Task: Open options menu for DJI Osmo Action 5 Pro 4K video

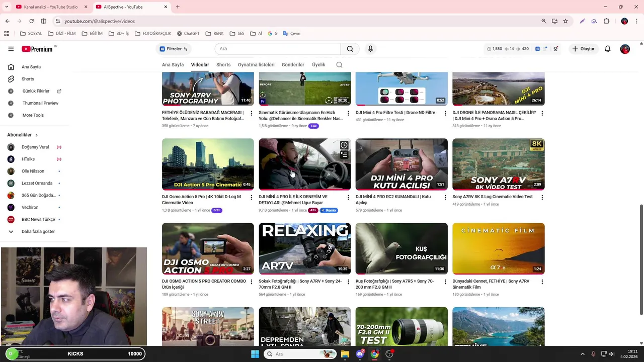Action: (x=252, y=198)
